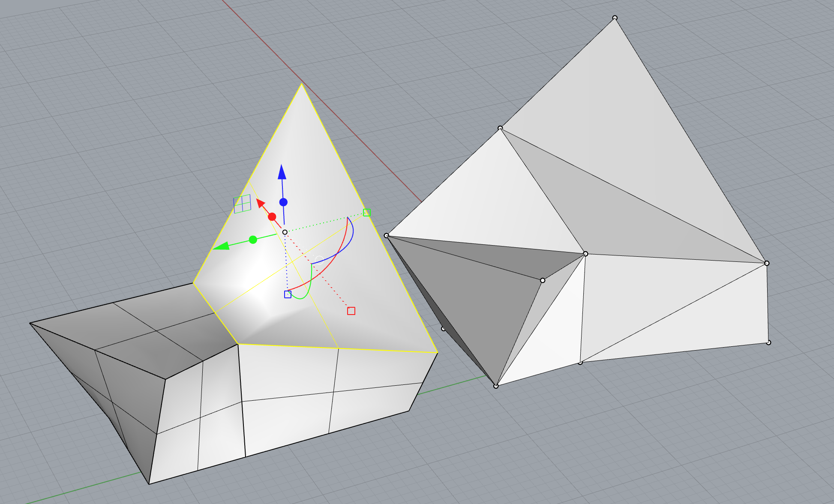Click the red X-axis move arrowhead
The height and width of the screenshot is (504, 834).
point(260,203)
